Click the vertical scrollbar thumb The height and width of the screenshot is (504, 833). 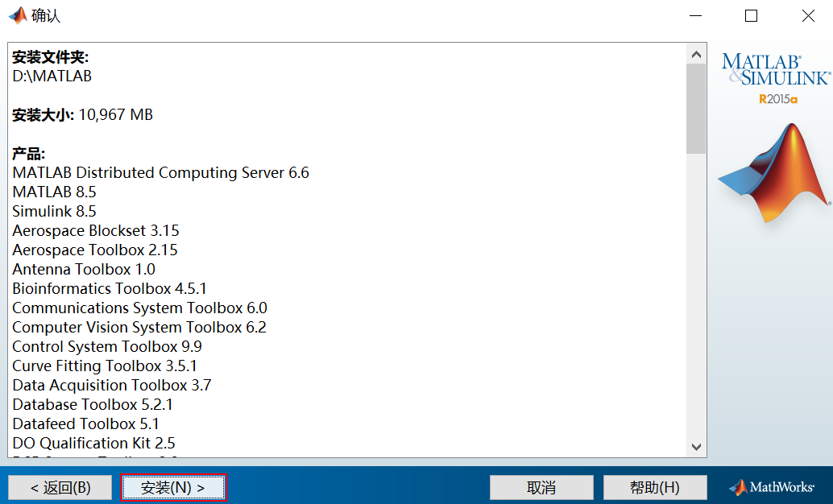pos(696,109)
